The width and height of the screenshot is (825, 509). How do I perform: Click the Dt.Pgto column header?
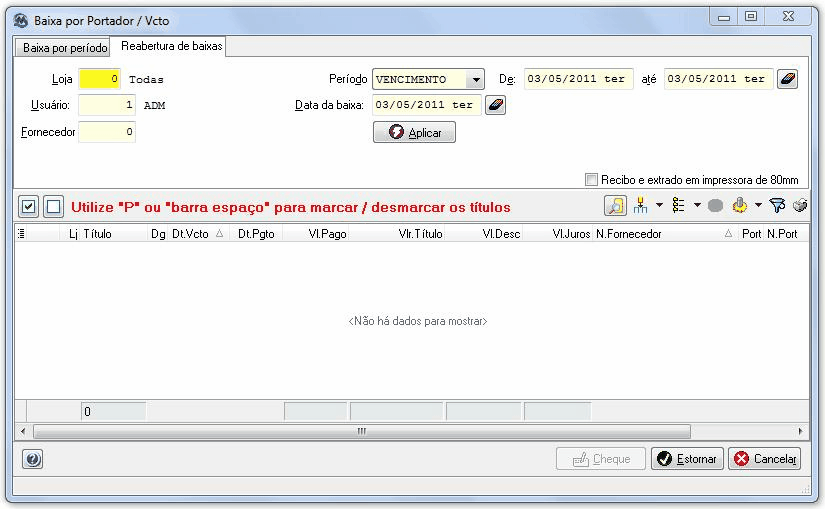coord(256,234)
